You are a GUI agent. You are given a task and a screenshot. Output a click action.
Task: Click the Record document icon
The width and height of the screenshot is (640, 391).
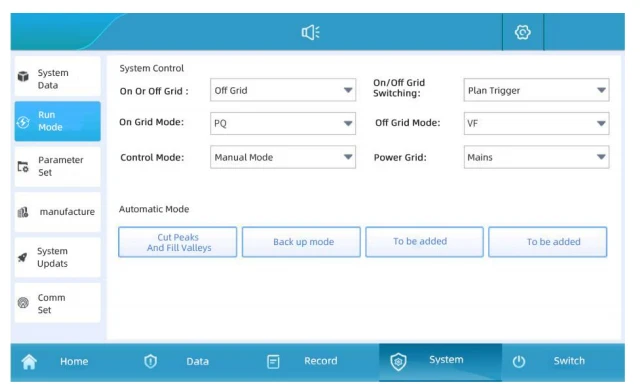click(x=273, y=361)
